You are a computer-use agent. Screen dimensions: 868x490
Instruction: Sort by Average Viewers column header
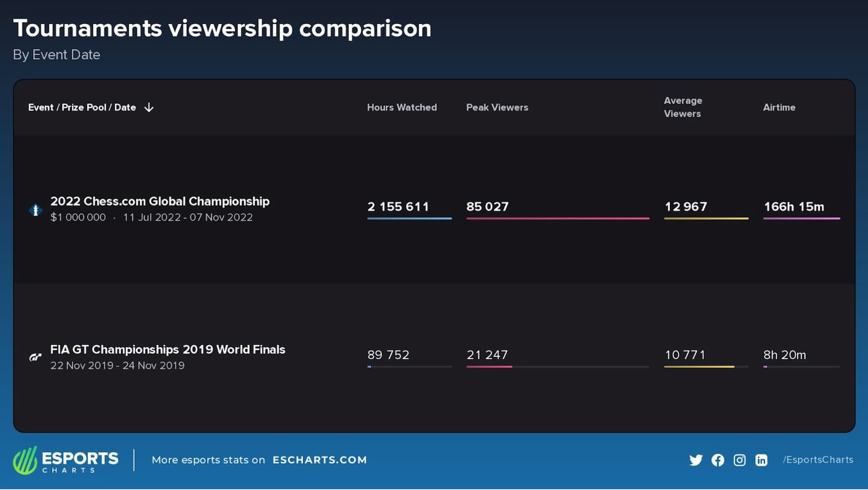683,107
